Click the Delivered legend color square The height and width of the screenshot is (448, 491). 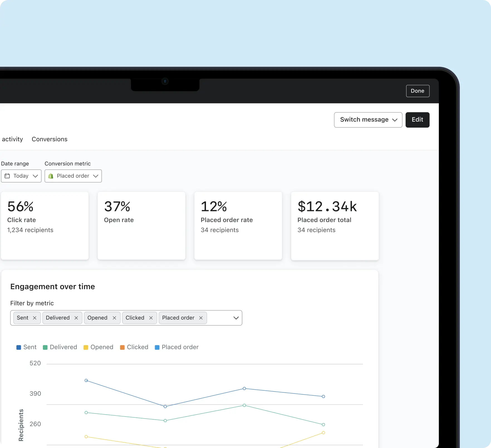coord(45,347)
